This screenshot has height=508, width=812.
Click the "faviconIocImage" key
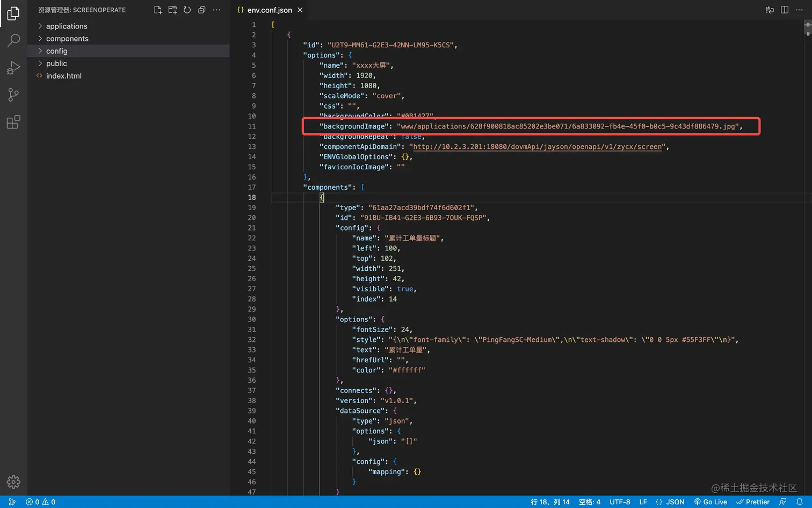coord(356,167)
